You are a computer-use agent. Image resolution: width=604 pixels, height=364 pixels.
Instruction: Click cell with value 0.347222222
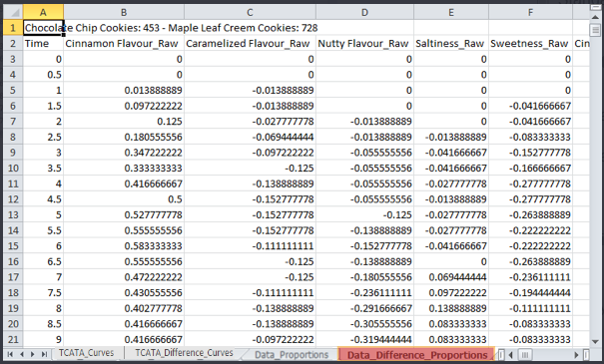click(124, 153)
